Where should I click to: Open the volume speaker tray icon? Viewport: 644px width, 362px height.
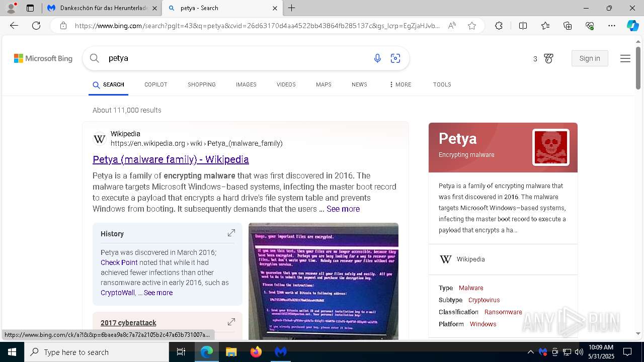point(579,352)
